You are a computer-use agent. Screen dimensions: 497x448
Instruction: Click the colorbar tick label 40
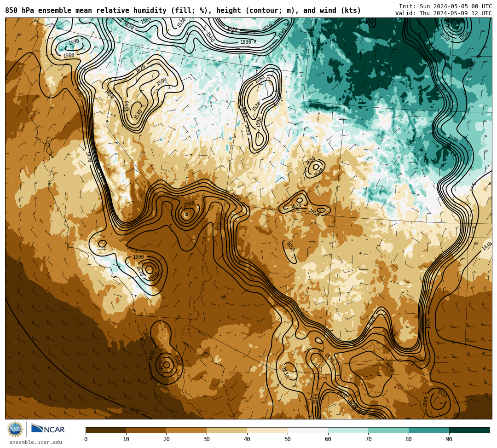click(247, 439)
